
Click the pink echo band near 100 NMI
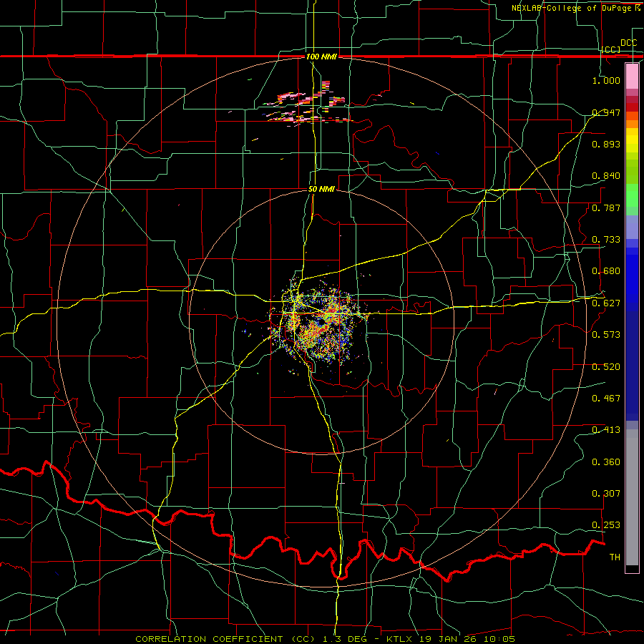tap(306, 102)
